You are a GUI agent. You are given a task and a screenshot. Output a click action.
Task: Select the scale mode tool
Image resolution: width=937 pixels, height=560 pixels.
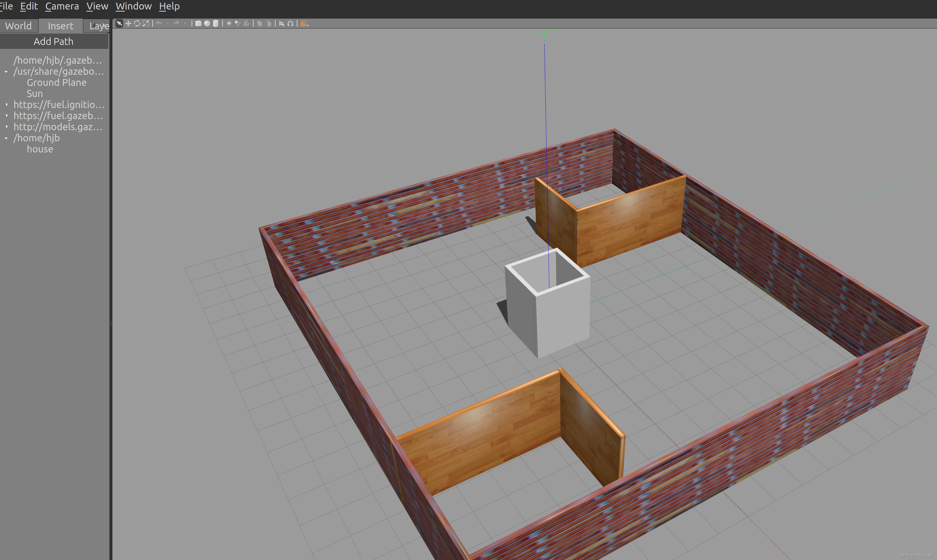click(x=146, y=24)
